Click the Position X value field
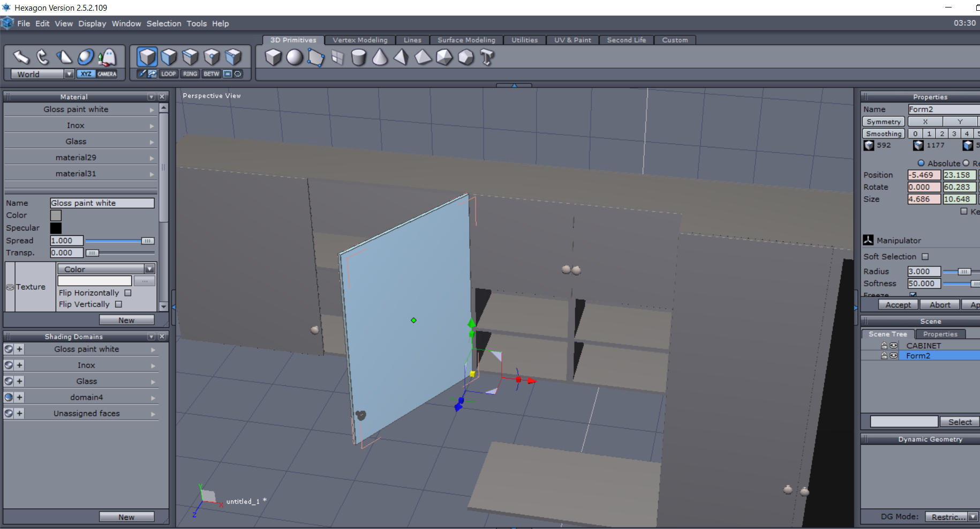The width and height of the screenshot is (980, 529). [x=924, y=175]
